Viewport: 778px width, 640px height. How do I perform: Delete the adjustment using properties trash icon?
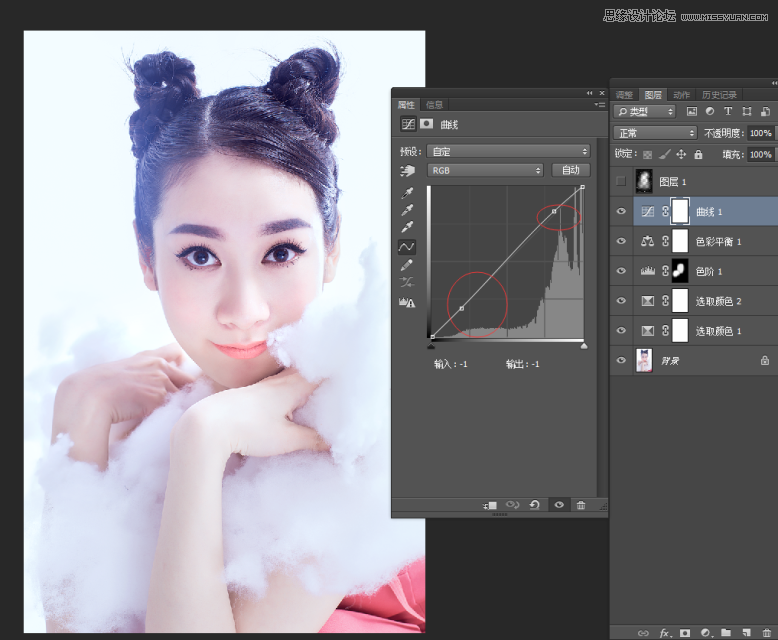pos(581,505)
